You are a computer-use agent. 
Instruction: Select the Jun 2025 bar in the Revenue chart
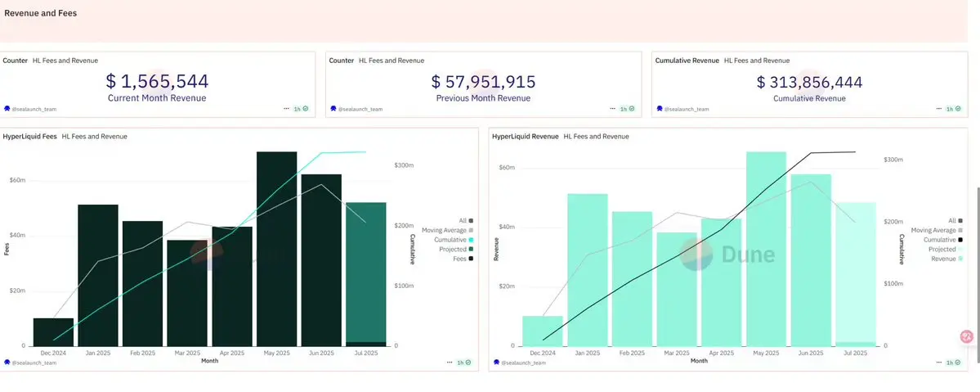(x=812, y=260)
